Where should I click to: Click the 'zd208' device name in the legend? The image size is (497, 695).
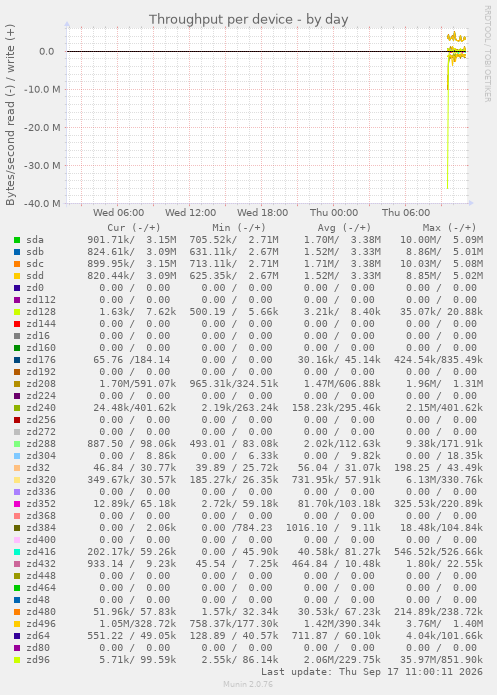point(41,384)
